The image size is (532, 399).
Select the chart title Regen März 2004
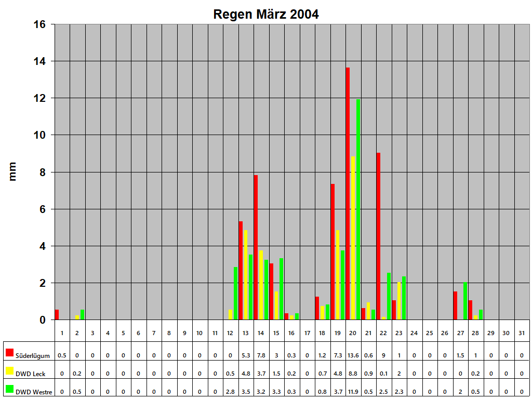pyautogui.click(x=266, y=14)
